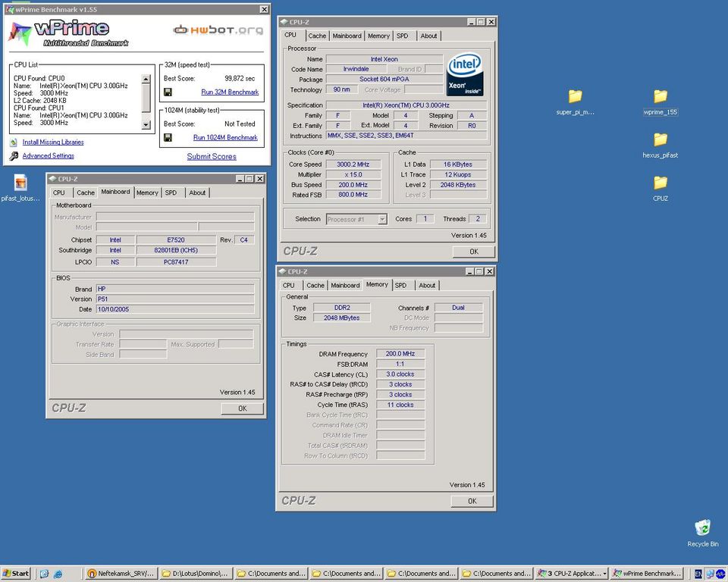The width and height of the screenshot is (728, 582).
Task: Open About tab in the Memory CPU-Z window
Action: tap(427, 286)
